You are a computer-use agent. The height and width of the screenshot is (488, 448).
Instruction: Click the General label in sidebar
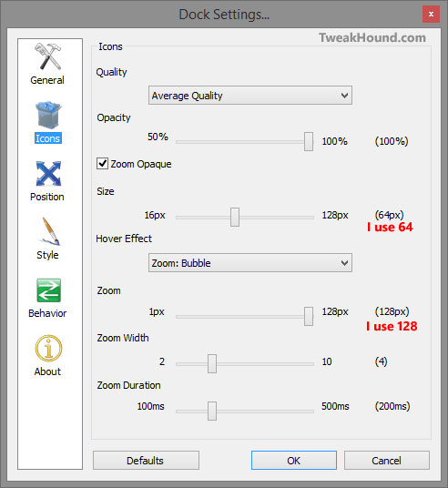(x=47, y=80)
